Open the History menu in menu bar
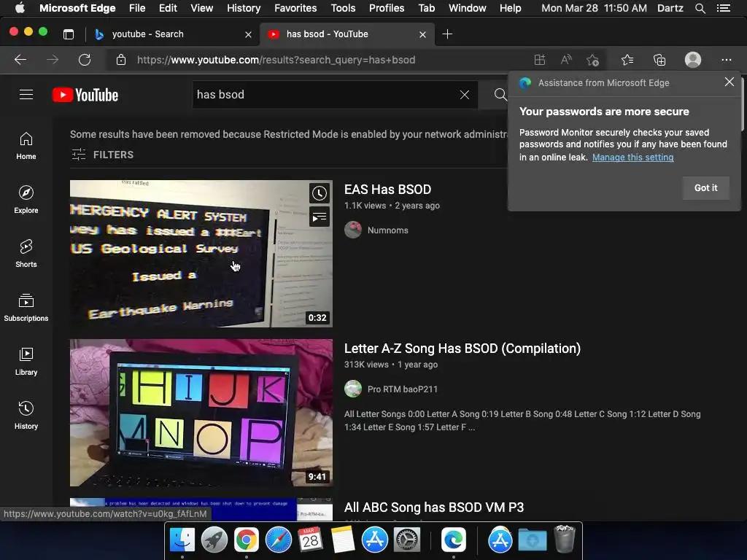This screenshot has width=747, height=560. pyautogui.click(x=244, y=8)
